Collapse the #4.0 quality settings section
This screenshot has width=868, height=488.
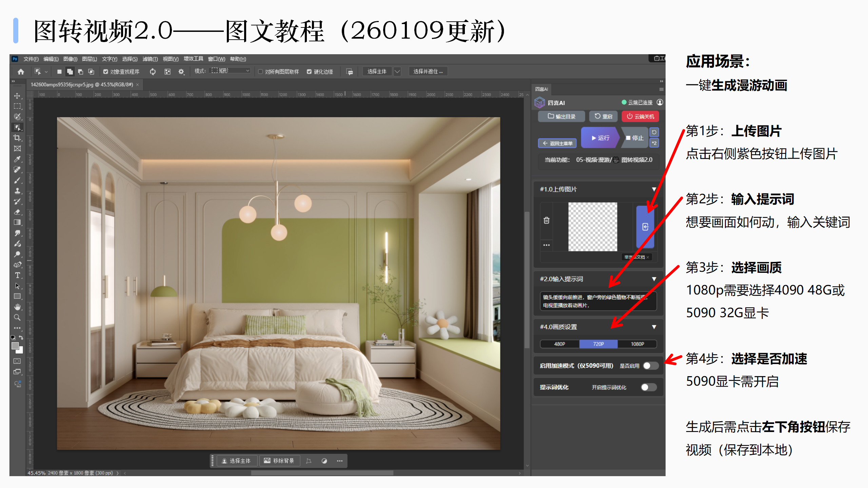(x=654, y=327)
